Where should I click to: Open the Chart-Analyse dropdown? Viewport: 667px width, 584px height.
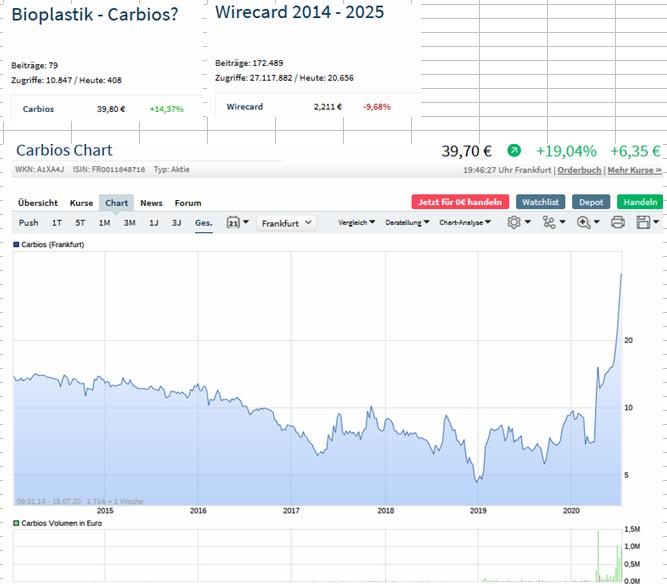pyautogui.click(x=465, y=222)
